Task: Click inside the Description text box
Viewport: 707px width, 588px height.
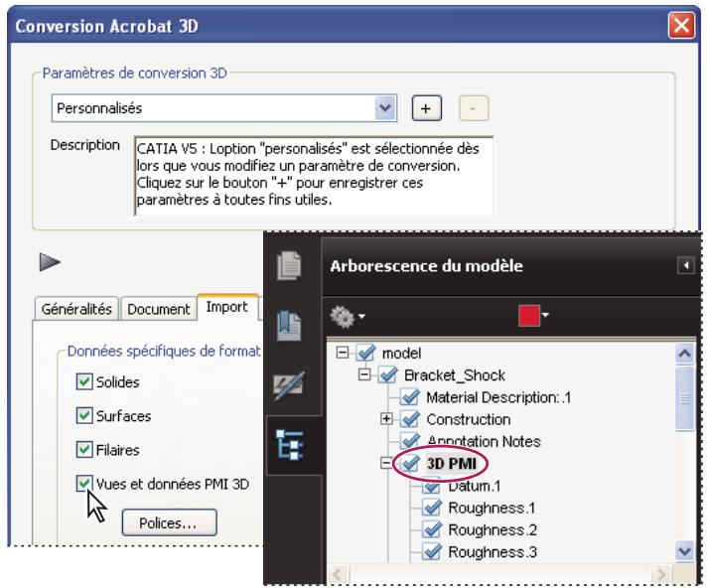Action: [x=314, y=176]
